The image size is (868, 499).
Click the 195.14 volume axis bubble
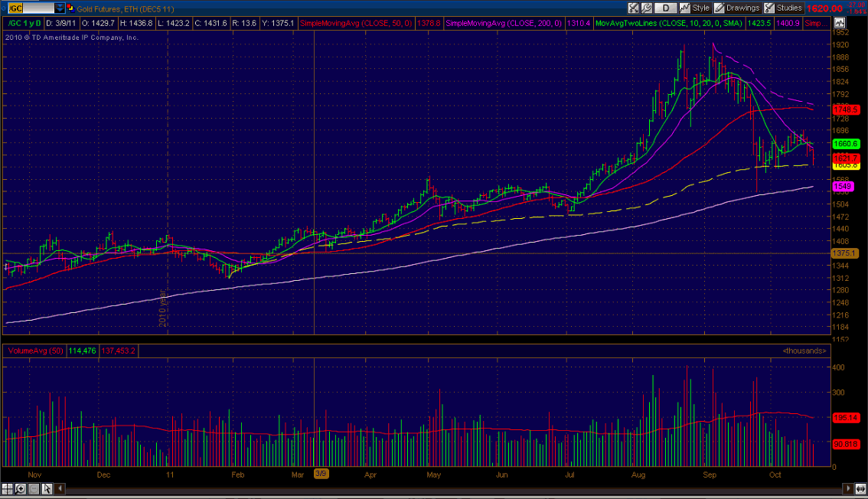pyautogui.click(x=845, y=418)
